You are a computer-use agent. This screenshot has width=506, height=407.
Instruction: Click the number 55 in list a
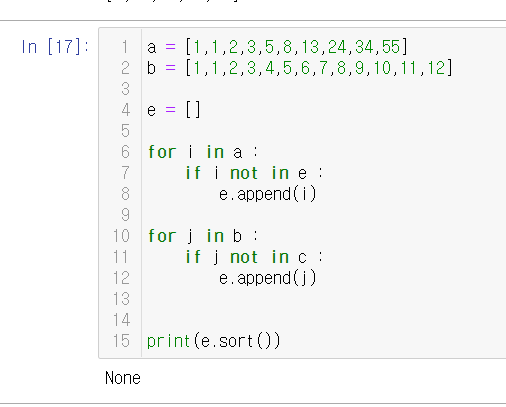[x=391, y=47]
